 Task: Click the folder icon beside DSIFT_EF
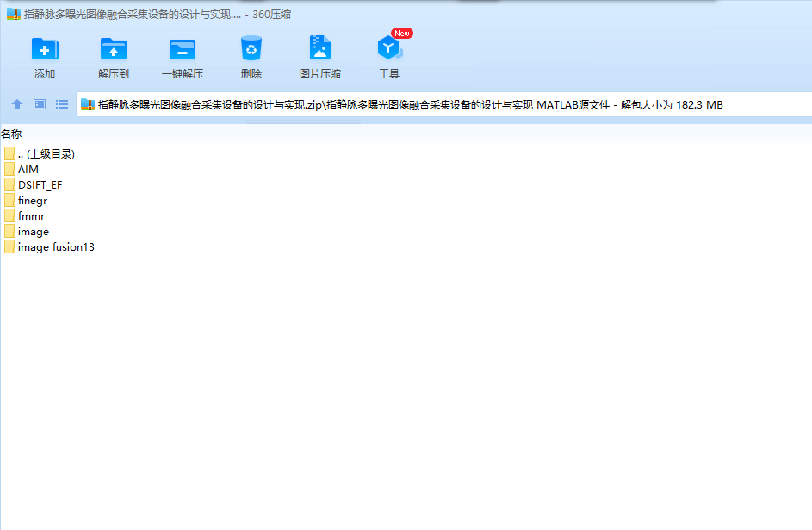point(9,185)
